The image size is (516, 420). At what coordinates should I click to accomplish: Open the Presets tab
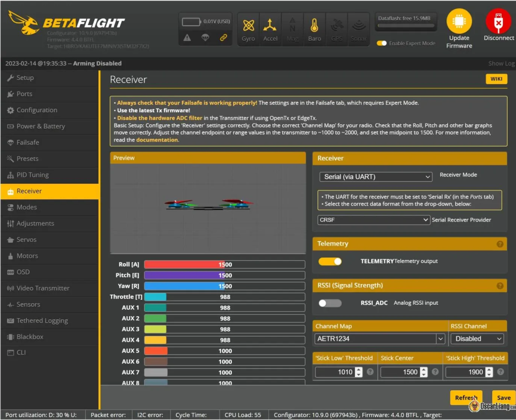click(x=50, y=159)
